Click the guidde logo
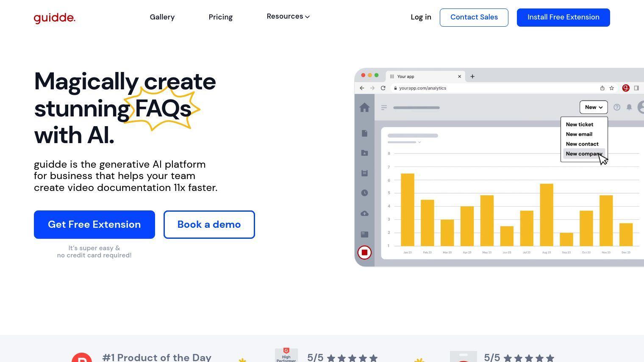This screenshot has height=362, width=644. [55, 18]
